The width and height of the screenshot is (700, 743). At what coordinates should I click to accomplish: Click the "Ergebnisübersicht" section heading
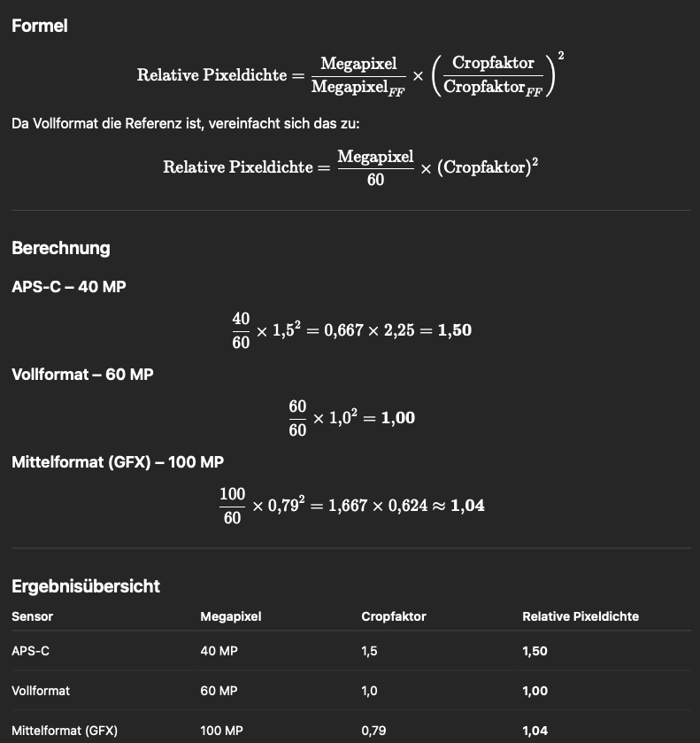point(86,586)
